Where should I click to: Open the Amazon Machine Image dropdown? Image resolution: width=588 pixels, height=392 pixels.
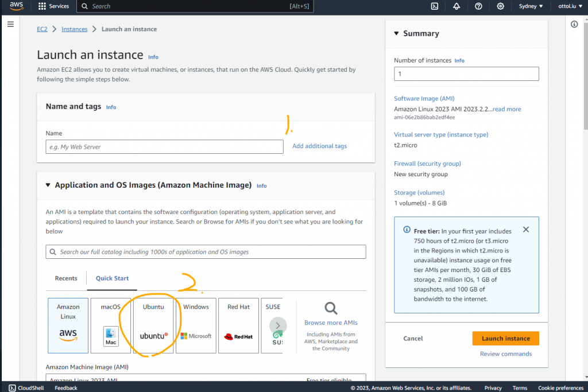click(206, 378)
